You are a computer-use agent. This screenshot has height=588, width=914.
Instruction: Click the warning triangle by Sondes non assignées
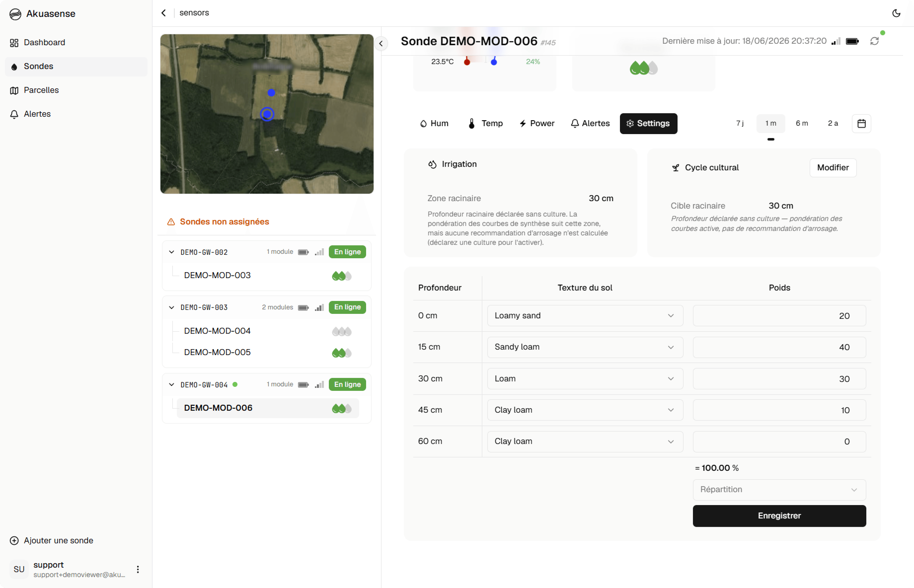pyautogui.click(x=171, y=222)
